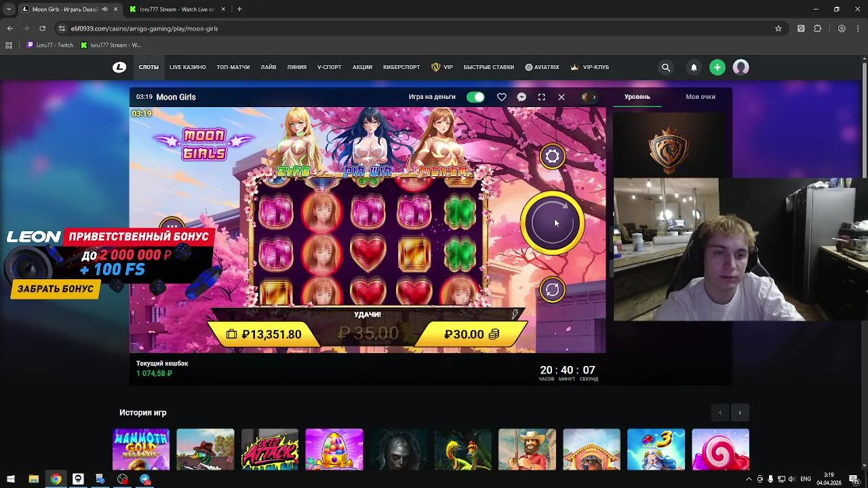Open the dark skull face game thumbnail
Screen dimensions: 868x488
[x=399, y=449]
